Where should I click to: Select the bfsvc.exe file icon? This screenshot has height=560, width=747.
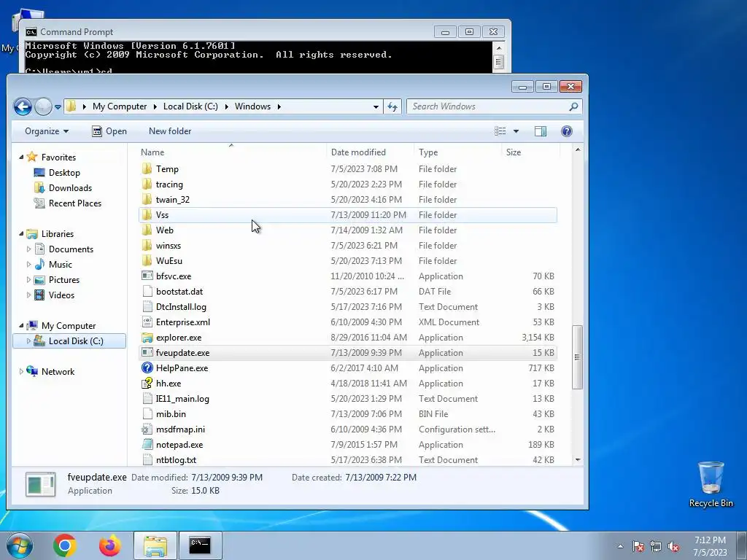pos(147,276)
